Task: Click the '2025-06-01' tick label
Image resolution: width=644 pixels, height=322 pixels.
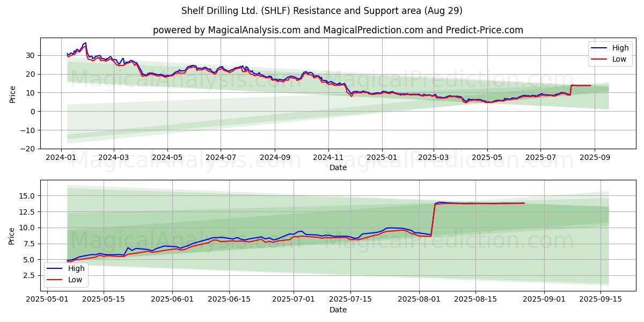Action: tap(173, 299)
